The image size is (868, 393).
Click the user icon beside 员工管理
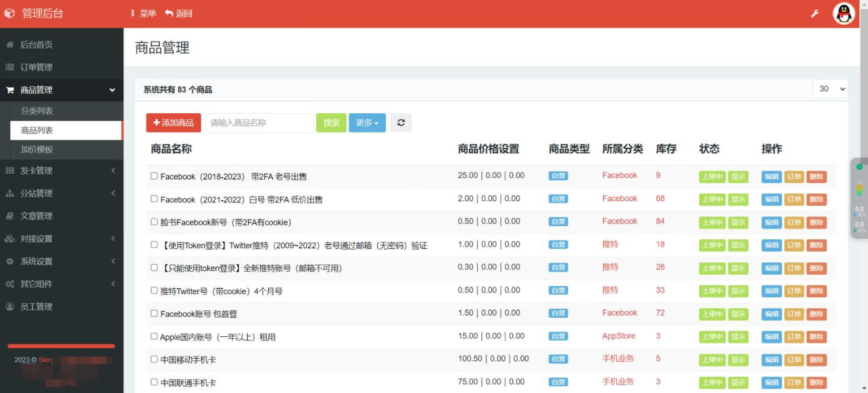pyautogui.click(x=10, y=306)
